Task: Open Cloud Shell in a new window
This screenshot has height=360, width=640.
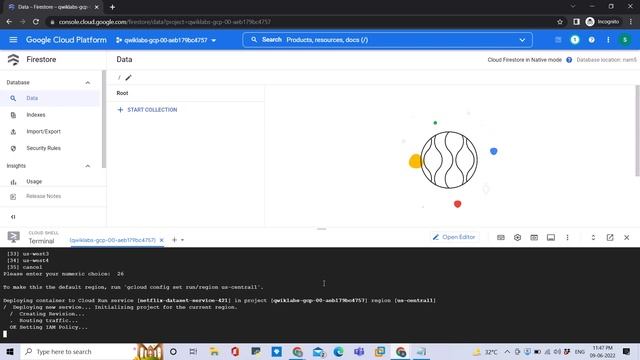Action: [x=610, y=237]
